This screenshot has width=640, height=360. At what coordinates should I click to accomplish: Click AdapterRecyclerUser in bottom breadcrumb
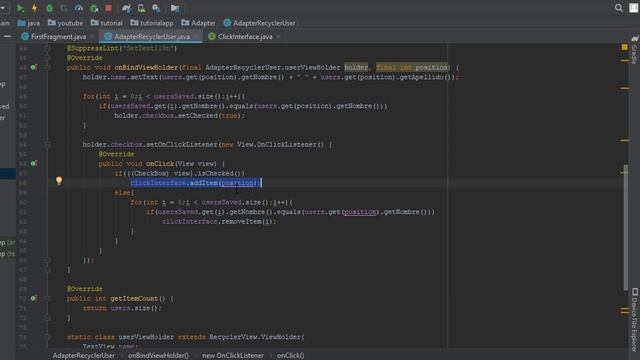84,356
